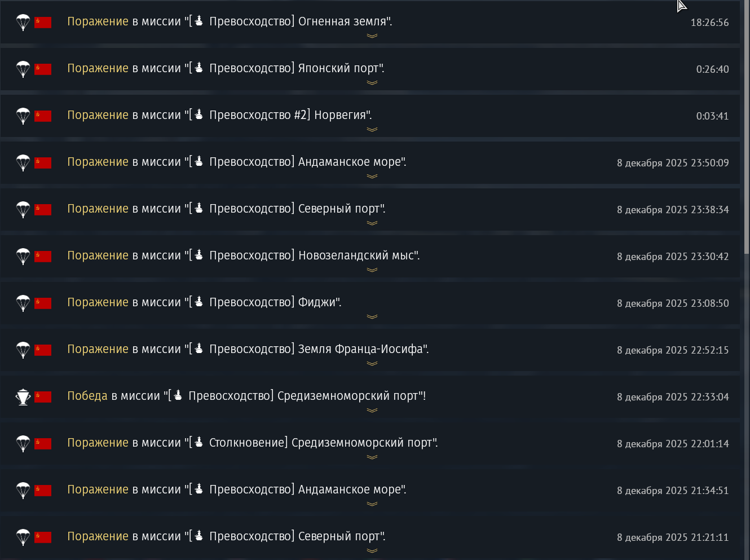Expand chevron below Норвегия mission entry
The image size is (750, 560).
point(372,130)
